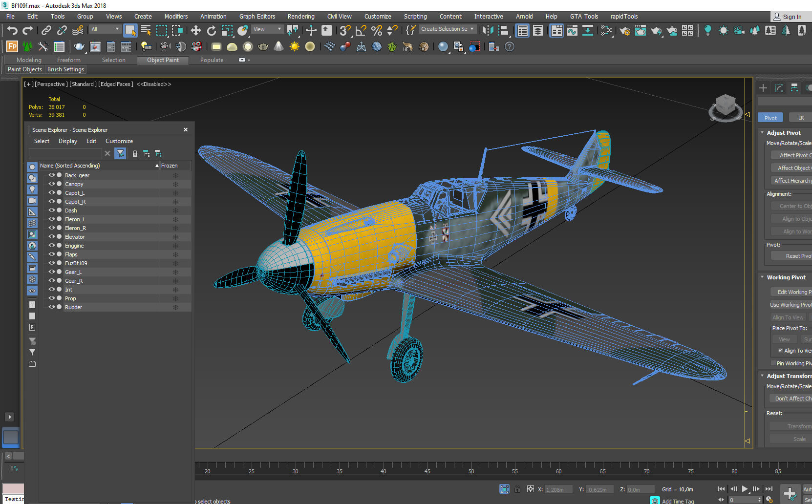Collapse the Adjust Pivot rollout
Viewport: 812px width, 504px height.
[762, 133]
